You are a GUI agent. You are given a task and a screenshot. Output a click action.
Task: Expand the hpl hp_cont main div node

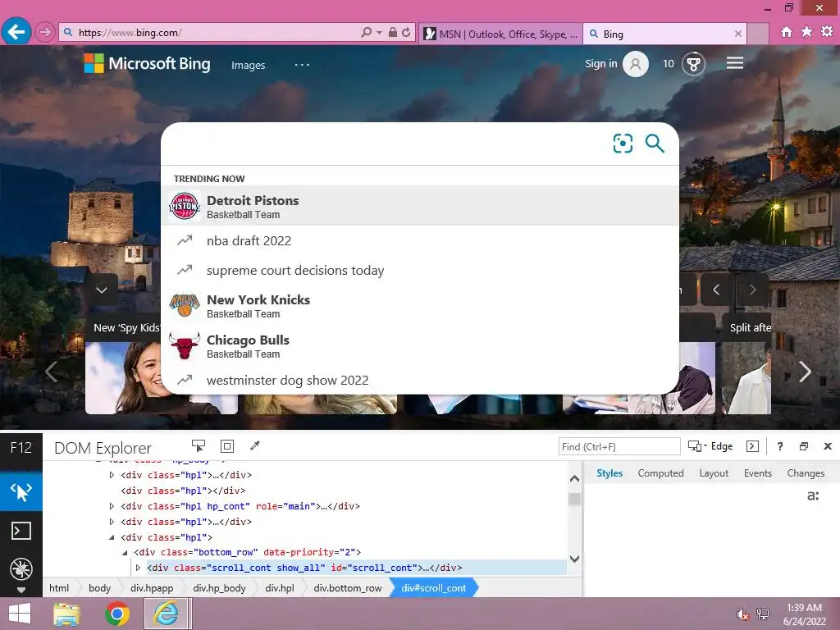click(112, 506)
